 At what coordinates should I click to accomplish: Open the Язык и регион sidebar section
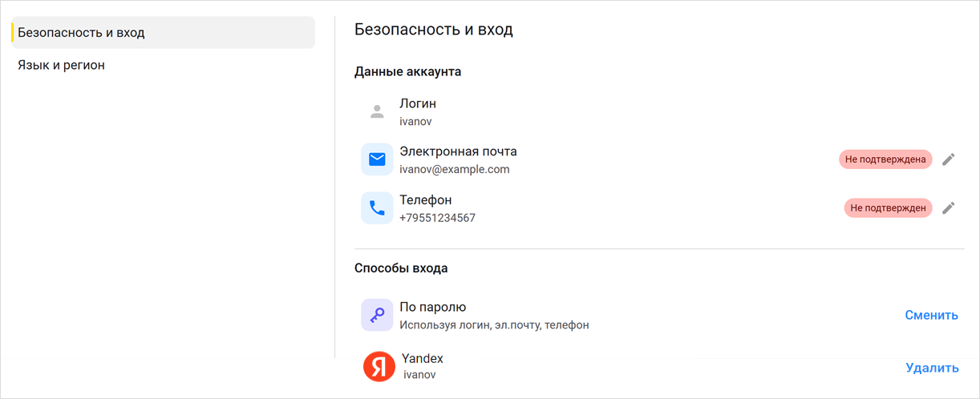tap(61, 65)
